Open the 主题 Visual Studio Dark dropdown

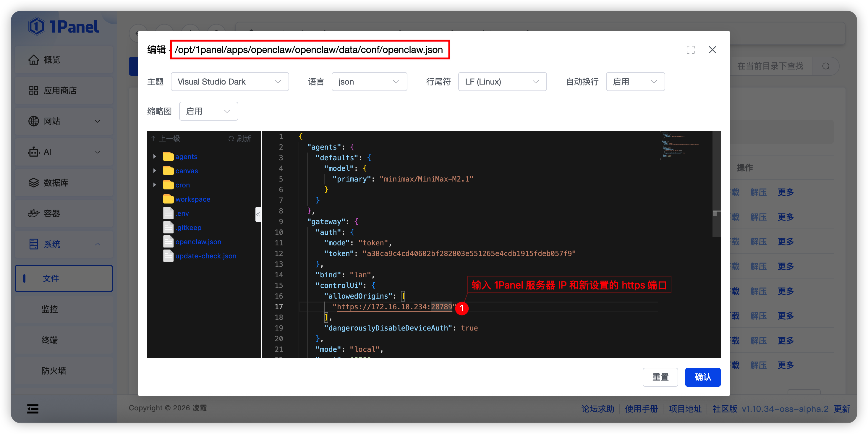coord(229,82)
